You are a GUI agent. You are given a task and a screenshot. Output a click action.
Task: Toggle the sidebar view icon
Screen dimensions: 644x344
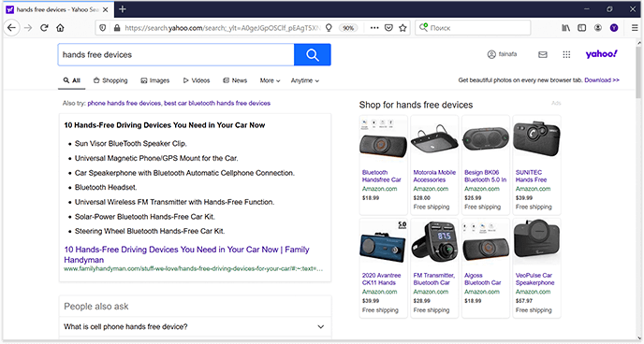581,28
